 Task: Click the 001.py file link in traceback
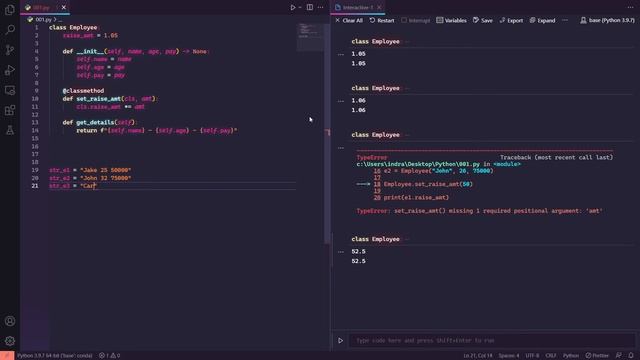coord(418,164)
